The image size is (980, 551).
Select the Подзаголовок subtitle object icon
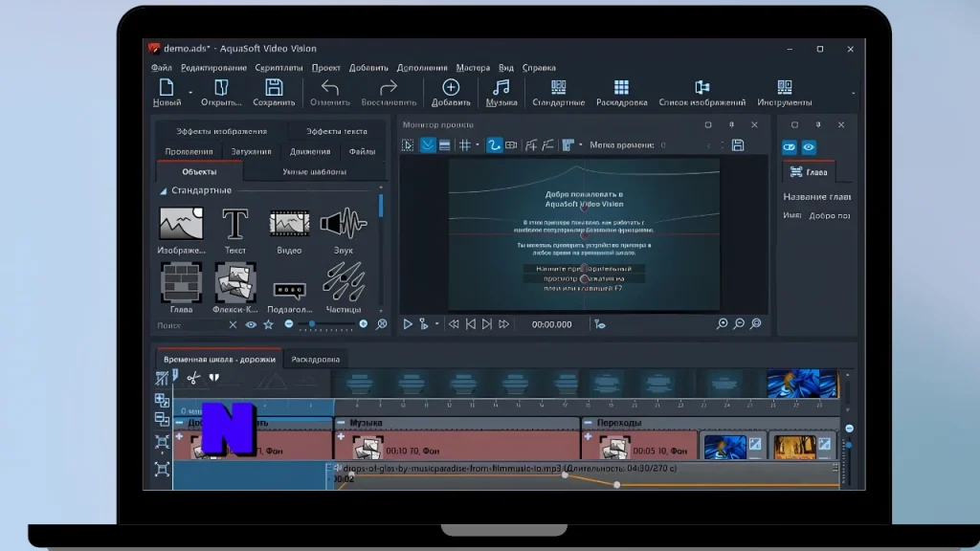pyautogui.click(x=289, y=291)
